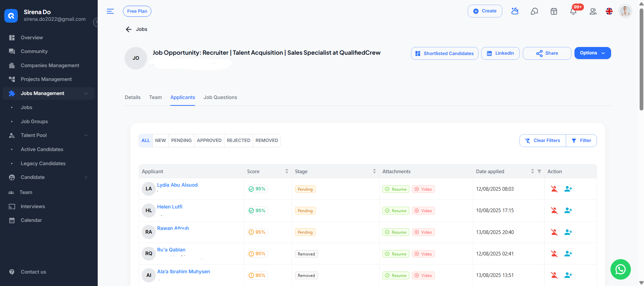Select the Applicants tab
Screen dimensions: 644x286
pyautogui.click(x=183, y=97)
